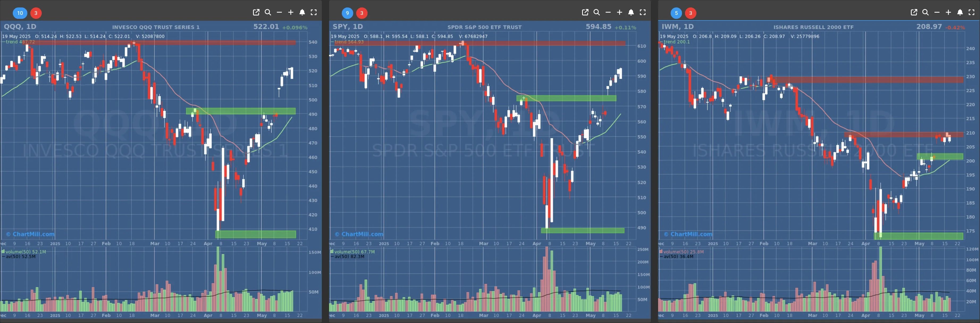Click SPY last price 594.85
The height and width of the screenshot is (323, 980).
point(598,27)
